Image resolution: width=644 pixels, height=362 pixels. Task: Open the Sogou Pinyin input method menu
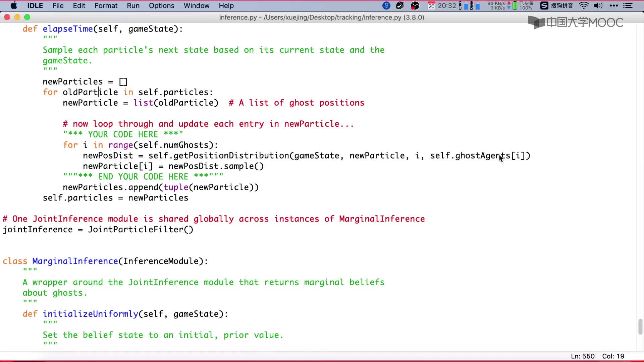pos(557,6)
